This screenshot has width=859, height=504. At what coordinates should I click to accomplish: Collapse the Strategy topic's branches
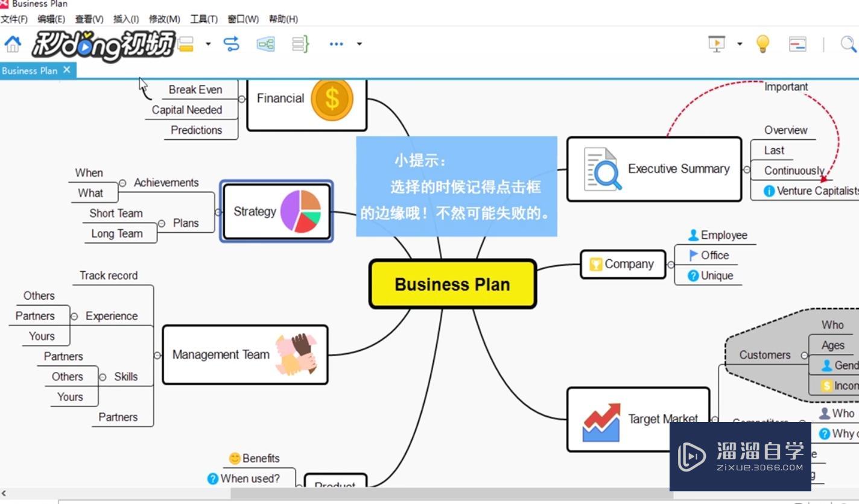coord(218,212)
